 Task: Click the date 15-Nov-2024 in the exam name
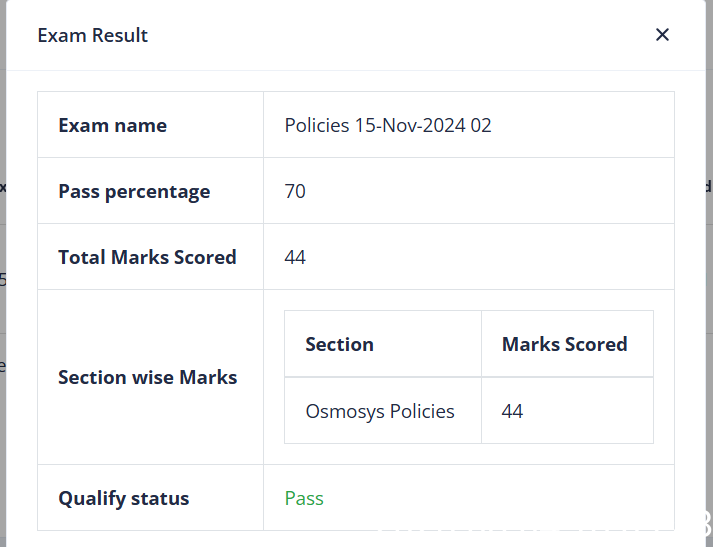click(410, 125)
